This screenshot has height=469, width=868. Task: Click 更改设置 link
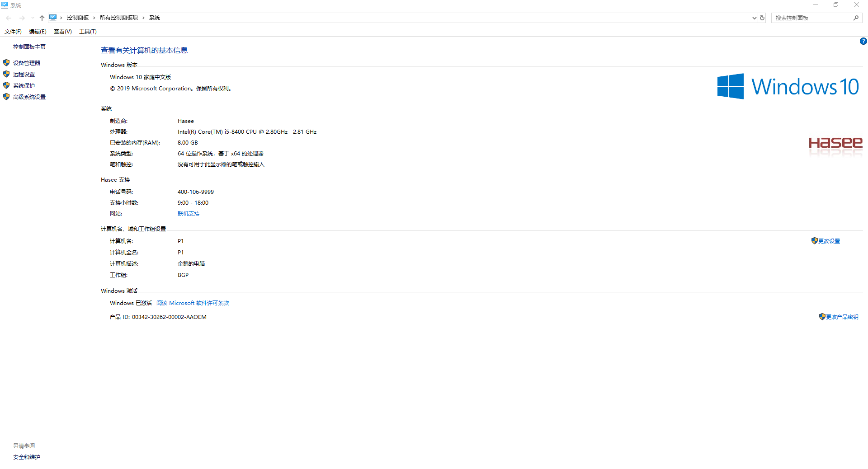[x=829, y=241]
